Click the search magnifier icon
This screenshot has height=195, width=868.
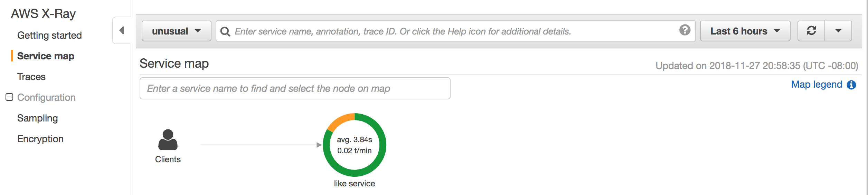click(x=225, y=31)
